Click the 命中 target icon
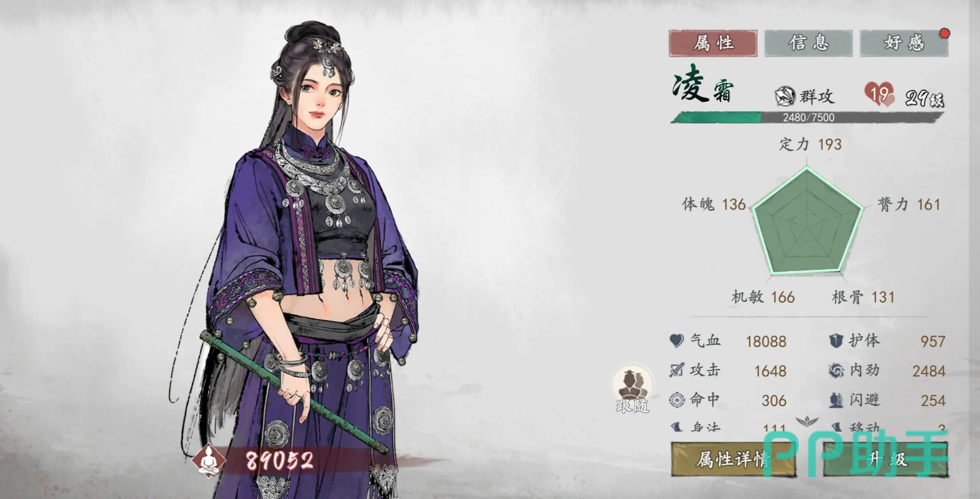This screenshot has height=499, width=980. click(677, 400)
